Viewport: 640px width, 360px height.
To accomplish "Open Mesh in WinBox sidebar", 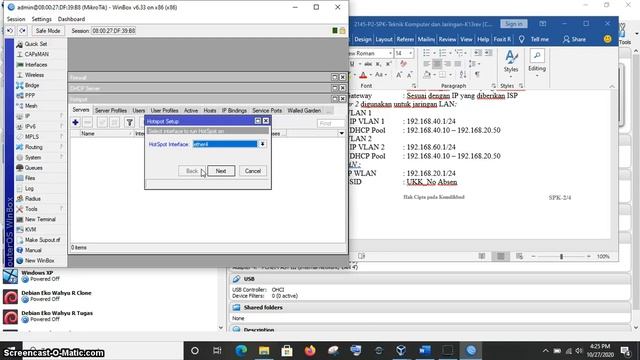I will point(31,106).
